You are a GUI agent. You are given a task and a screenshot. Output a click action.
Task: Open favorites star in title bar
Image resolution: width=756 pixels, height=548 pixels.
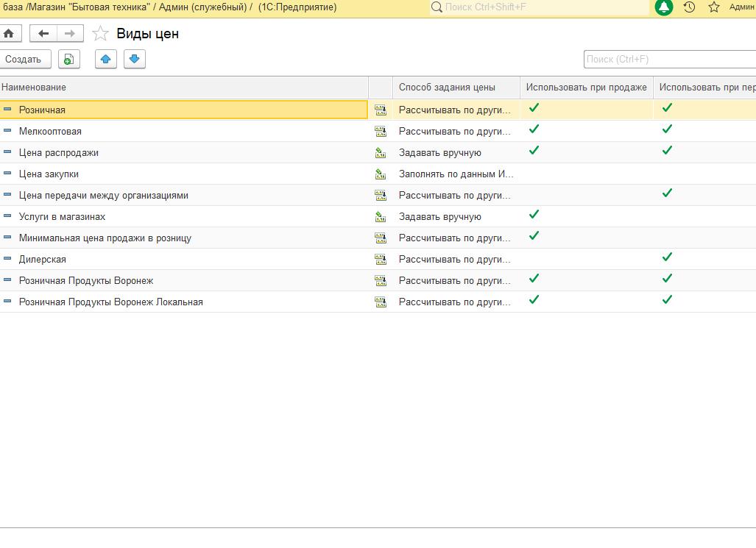[714, 7]
